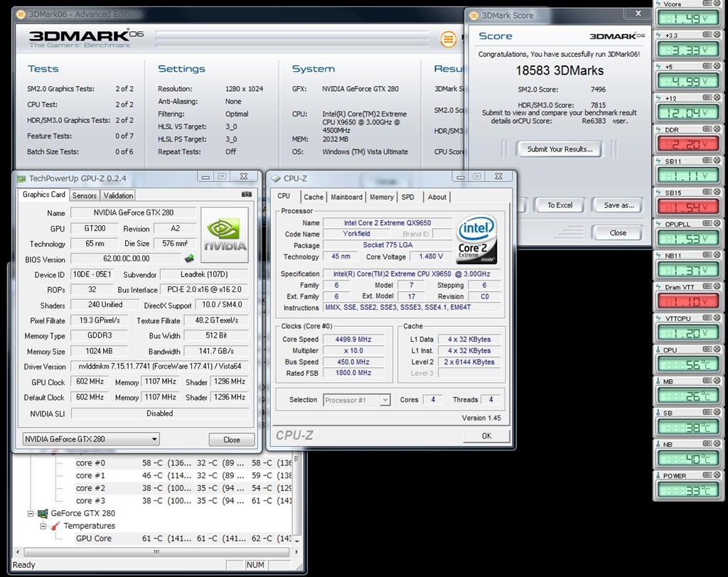The width and height of the screenshot is (728, 577).
Task: Collapse the Temperatures node under GeForce GTX 280
Action: coord(43,526)
